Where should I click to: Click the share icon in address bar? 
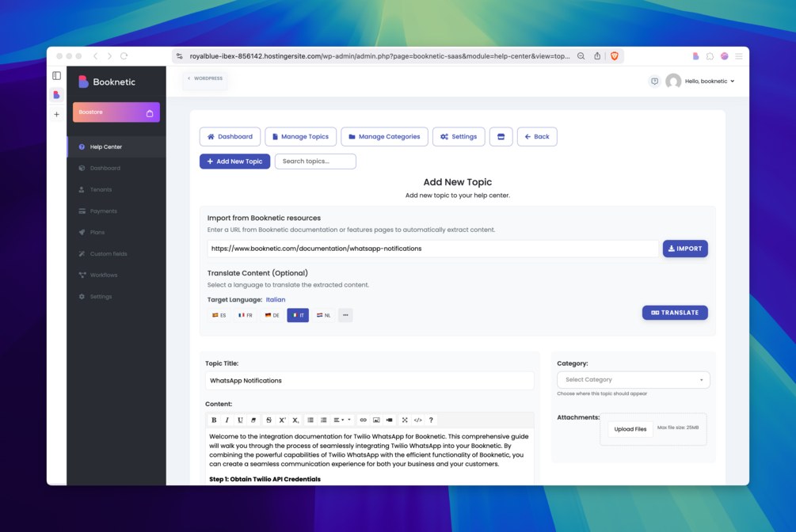click(597, 56)
